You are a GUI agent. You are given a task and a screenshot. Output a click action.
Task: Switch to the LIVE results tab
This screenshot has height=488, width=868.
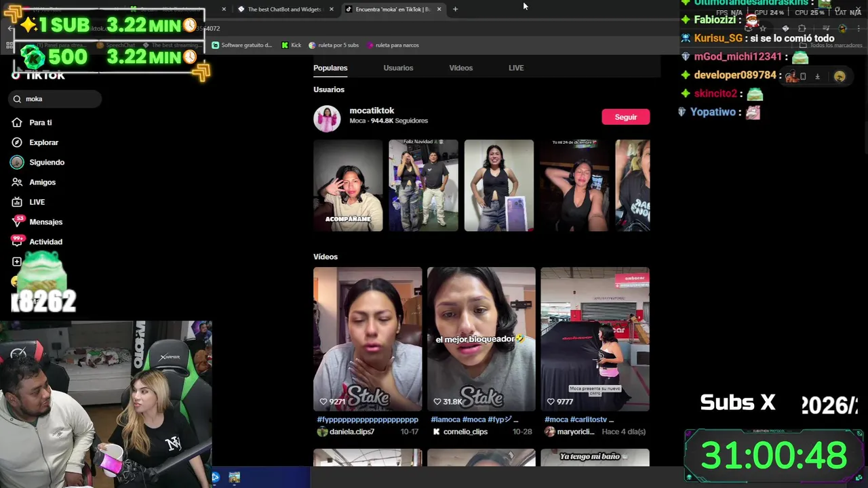tap(516, 68)
